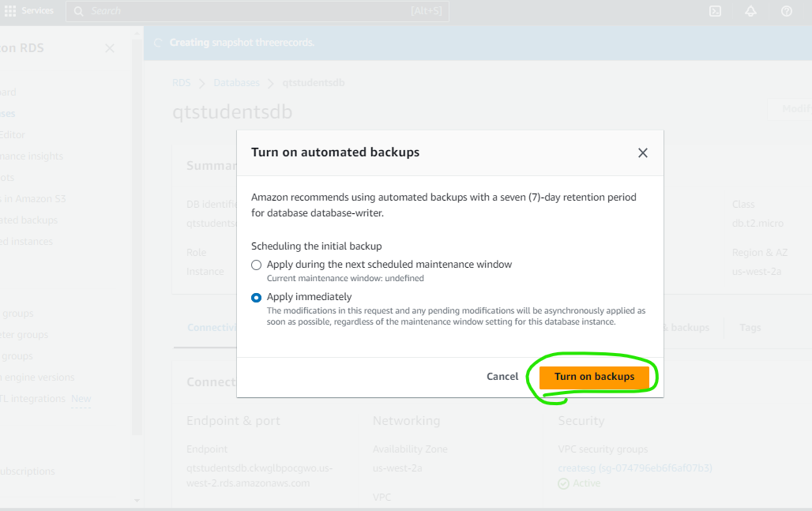
Task: Close the Amazon RDS navigation sidebar
Action: [109, 48]
